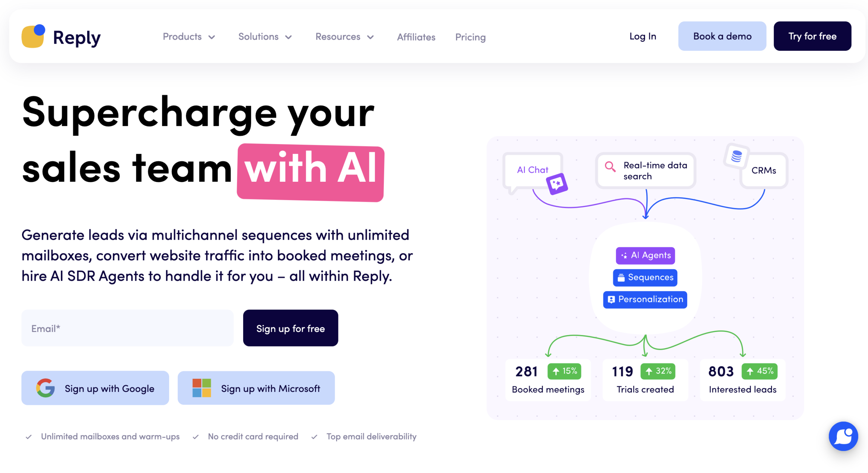868x473 pixels.
Task: Click checkmark beside Unlimited mailboxes and warm-ups
Action: click(x=29, y=437)
